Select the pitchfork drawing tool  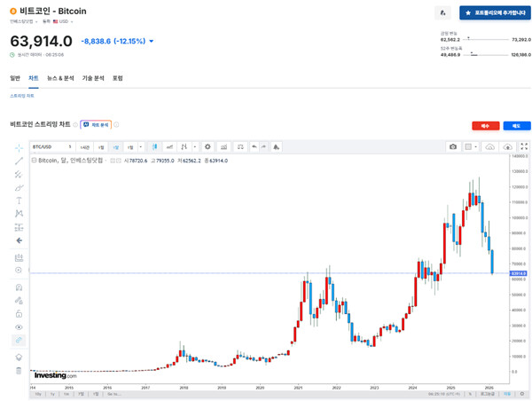click(x=19, y=174)
